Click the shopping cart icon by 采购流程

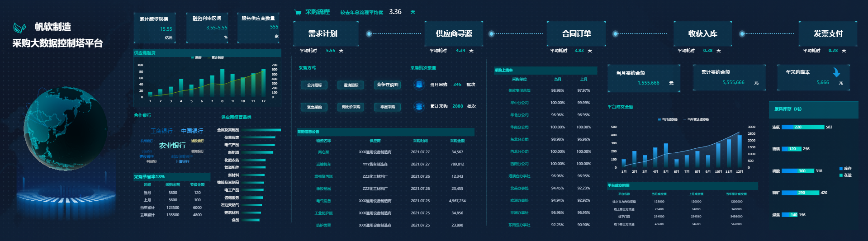click(x=298, y=12)
